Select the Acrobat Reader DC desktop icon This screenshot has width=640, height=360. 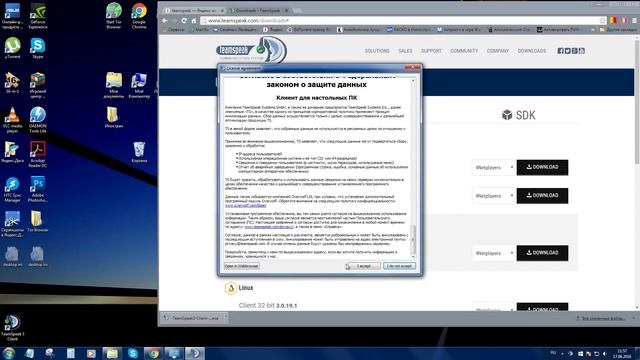pyautogui.click(x=38, y=154)
